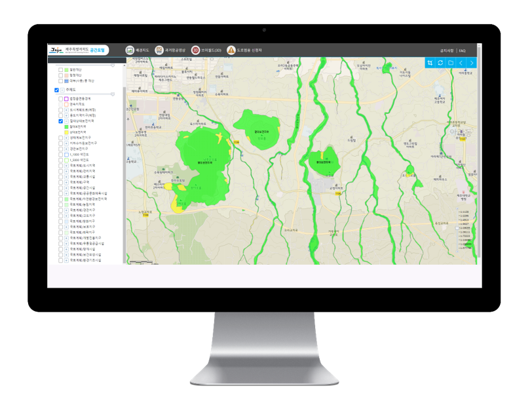Click the refresh map icon

(x=440, y=63)
